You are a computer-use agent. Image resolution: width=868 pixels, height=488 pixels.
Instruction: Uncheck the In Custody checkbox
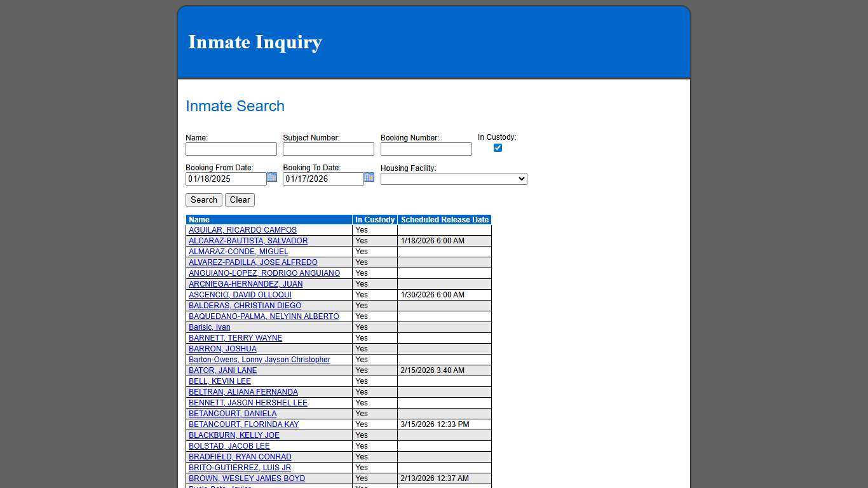tap(498, 147)
